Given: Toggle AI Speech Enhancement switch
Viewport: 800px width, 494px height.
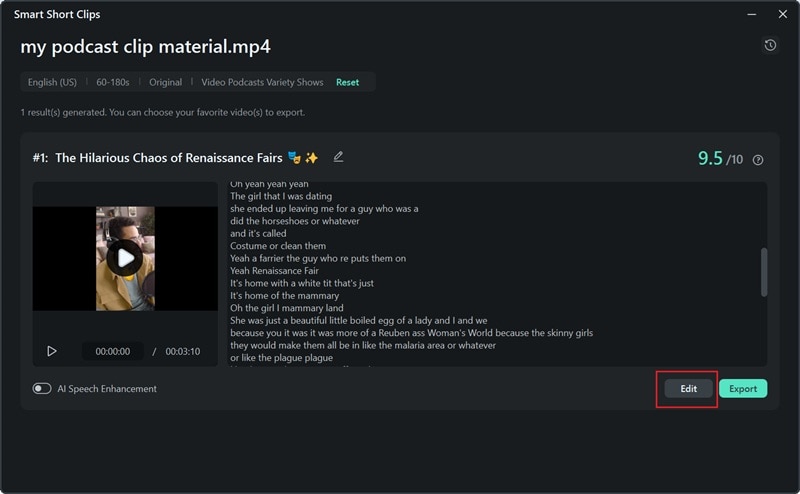Looking at the screenshot, I should [42, 388].
